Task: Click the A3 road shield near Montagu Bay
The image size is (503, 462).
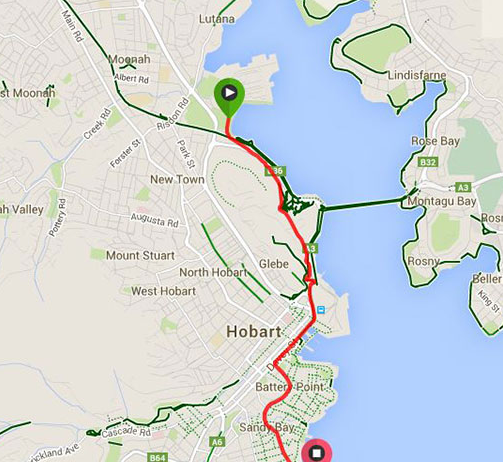Action: (463, 188)
